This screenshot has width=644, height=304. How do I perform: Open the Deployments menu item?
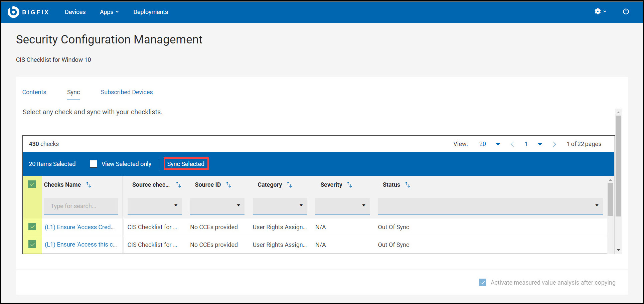[150, 12]
